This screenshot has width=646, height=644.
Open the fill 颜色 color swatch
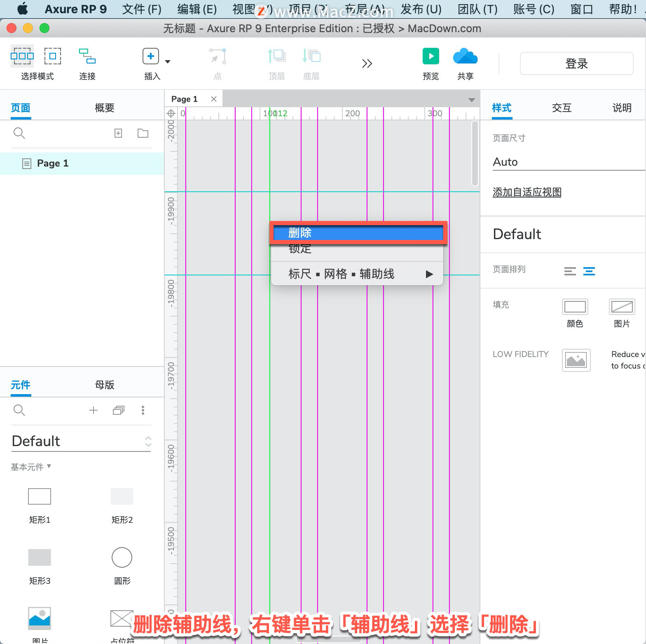pos(575,307)
